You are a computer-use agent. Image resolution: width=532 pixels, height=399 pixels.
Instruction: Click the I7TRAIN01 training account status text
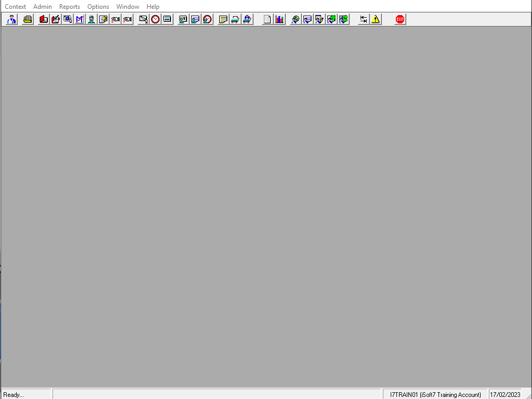435,395
